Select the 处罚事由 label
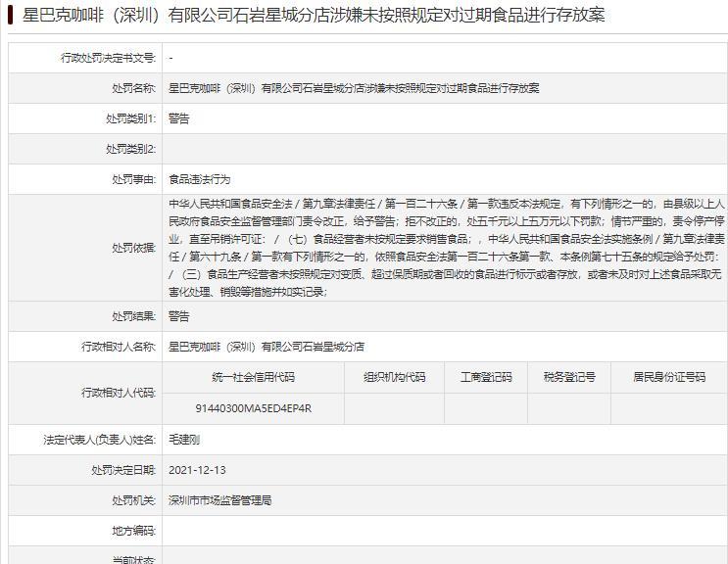728x564 pixels. [133, 179]
